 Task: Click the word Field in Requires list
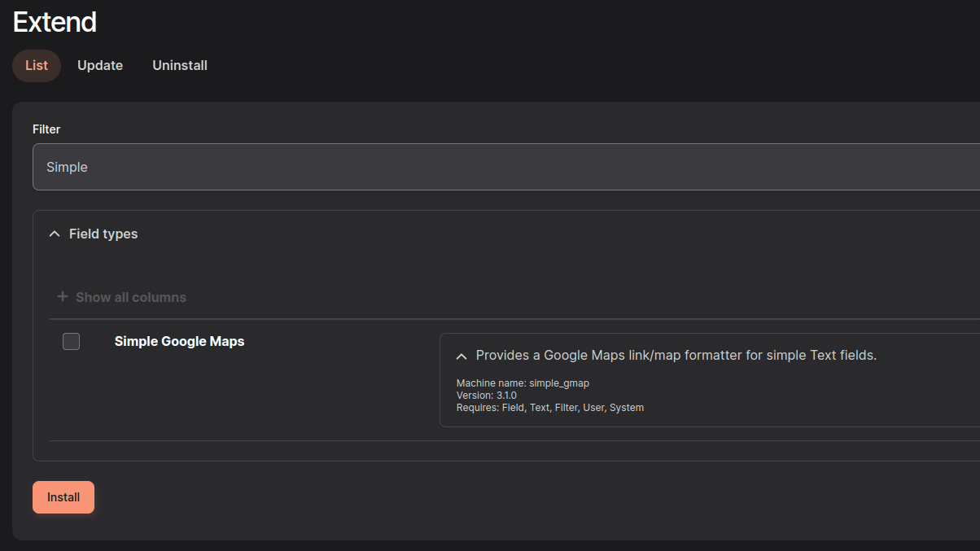point(513,408)
